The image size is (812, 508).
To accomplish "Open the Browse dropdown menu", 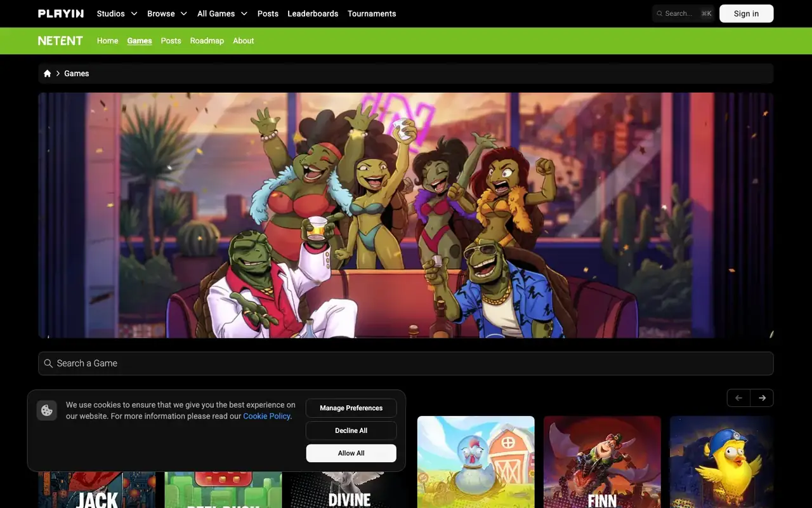I will [x=167, y=13].
